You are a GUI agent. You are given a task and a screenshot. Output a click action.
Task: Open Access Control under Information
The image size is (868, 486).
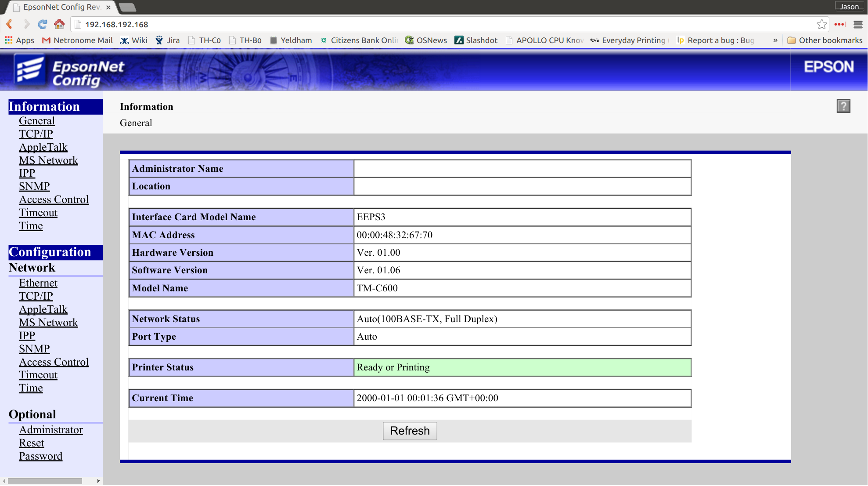point(54,199)
